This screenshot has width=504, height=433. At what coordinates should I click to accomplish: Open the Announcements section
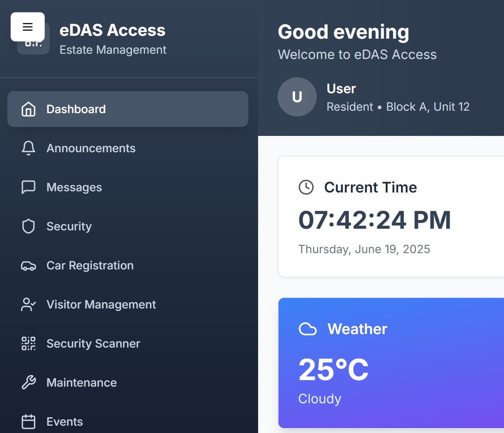91,148
